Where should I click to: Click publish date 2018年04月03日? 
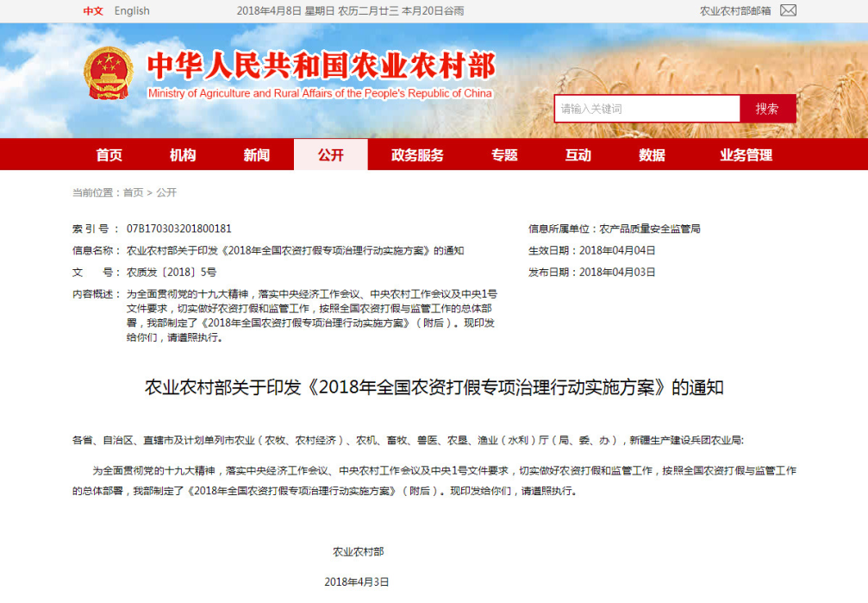click(617, 272)
